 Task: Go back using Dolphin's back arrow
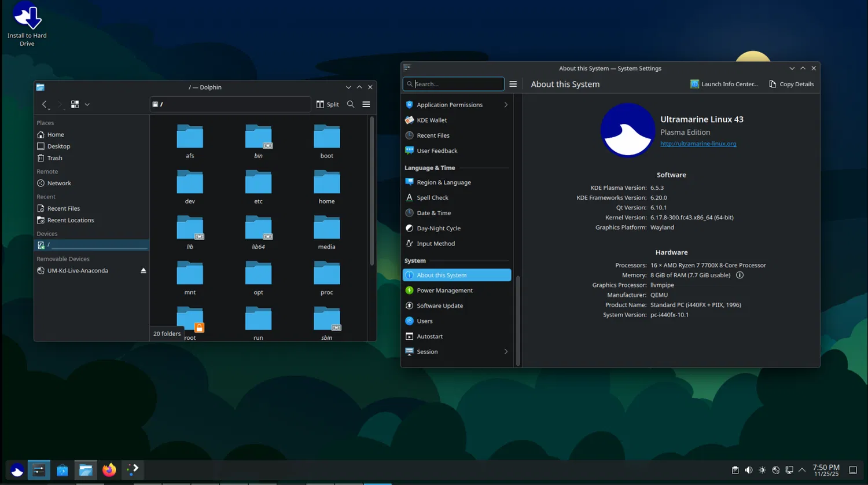45,104
